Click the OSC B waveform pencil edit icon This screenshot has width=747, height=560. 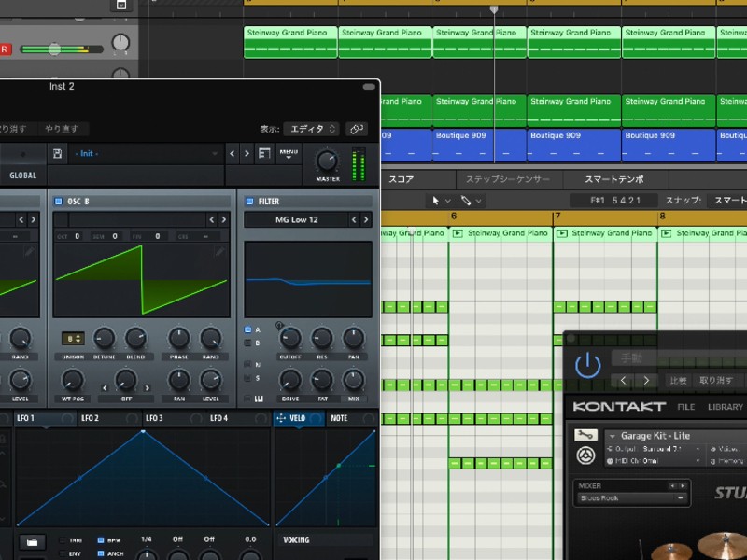[x=219, y=252]
